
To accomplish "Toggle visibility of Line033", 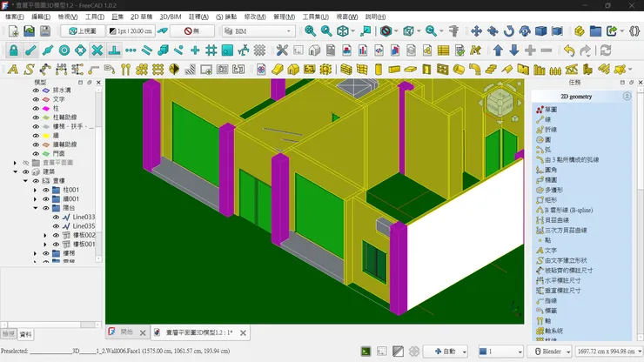I will pyautogui.click(x=55, y=217).
